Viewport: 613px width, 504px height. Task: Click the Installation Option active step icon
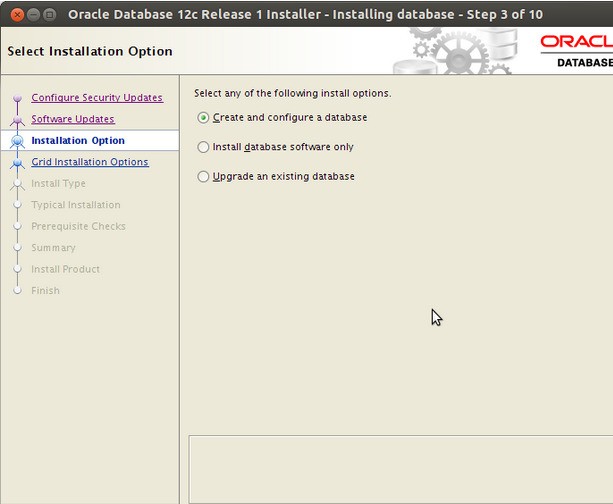[x=17, y=140]
